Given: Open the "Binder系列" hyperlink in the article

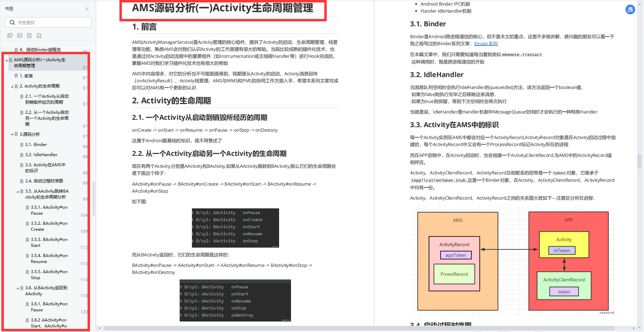Looking at the screenshot, I should [486, 43].
